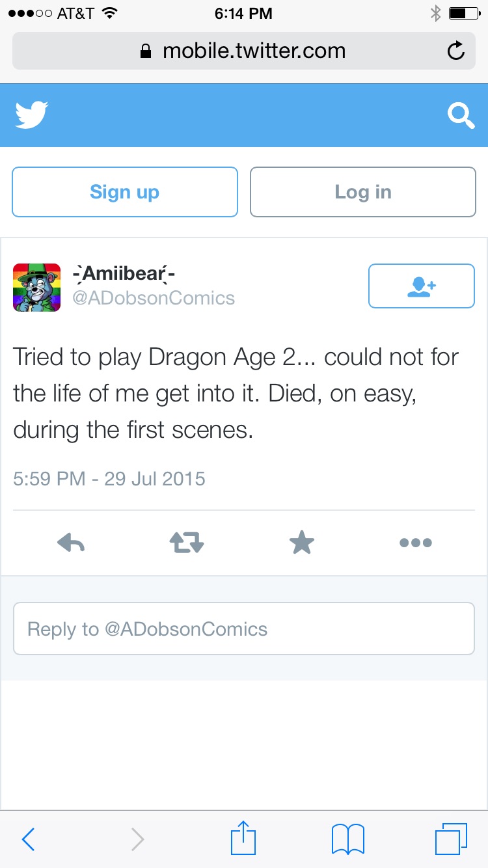Tap the mobile.twitter.com address bar

244,51
